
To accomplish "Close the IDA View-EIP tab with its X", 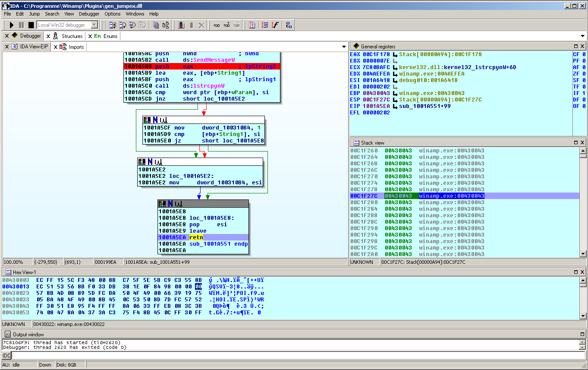I will point(7,47).
